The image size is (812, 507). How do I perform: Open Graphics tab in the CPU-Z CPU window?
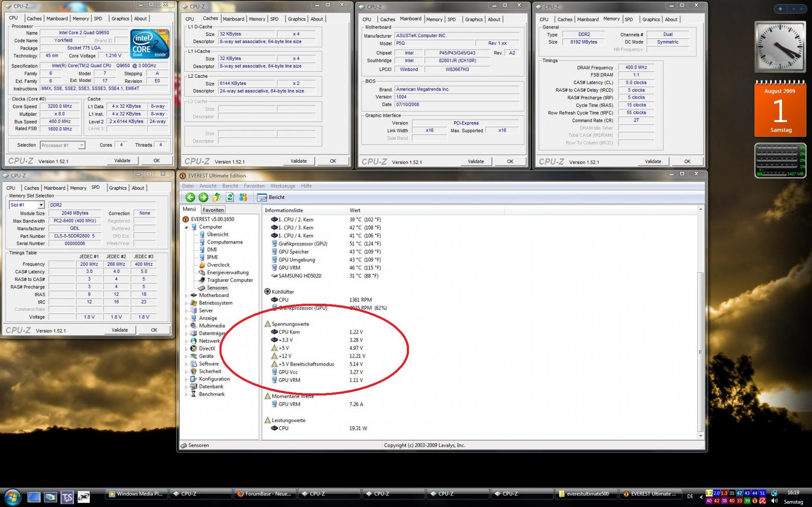coord(120,18)
